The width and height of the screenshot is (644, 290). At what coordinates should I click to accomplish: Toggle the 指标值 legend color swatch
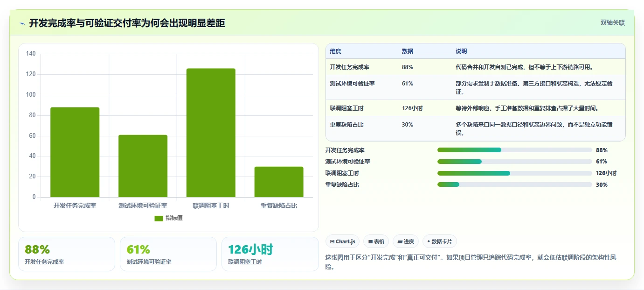(159, 218)
